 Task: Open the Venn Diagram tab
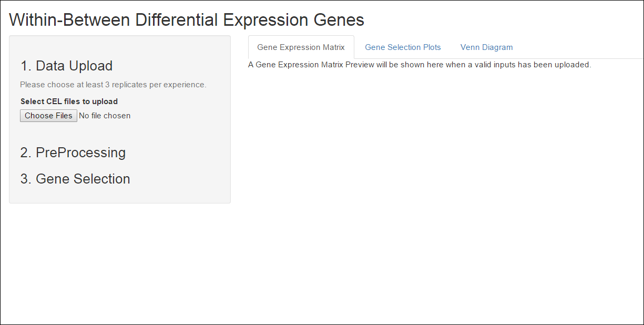click(x=486, y=47)
